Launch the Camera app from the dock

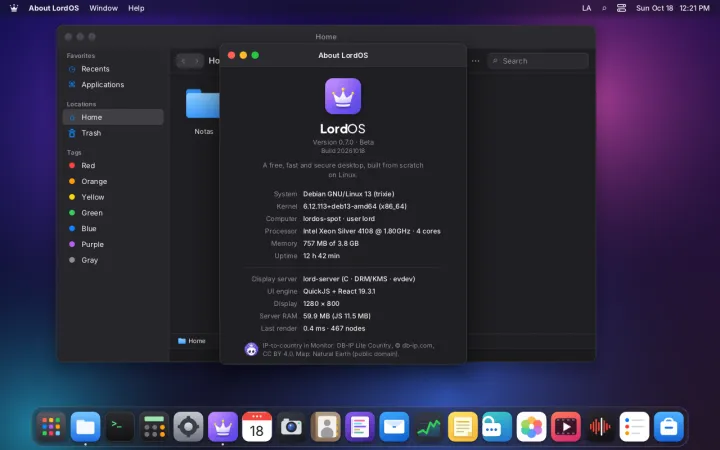(291, 427)
